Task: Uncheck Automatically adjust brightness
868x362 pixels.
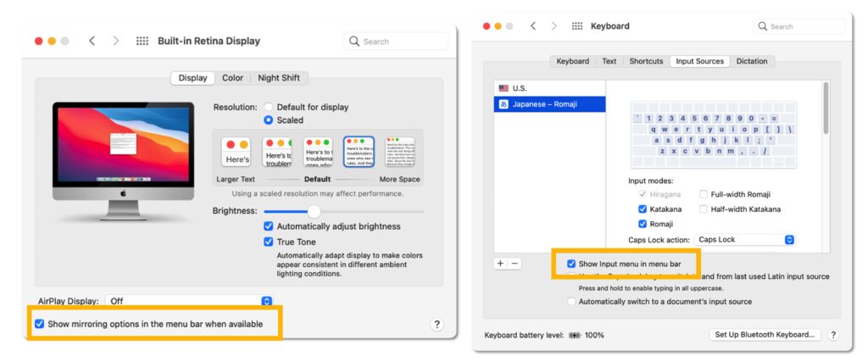Action: [269, 226]
